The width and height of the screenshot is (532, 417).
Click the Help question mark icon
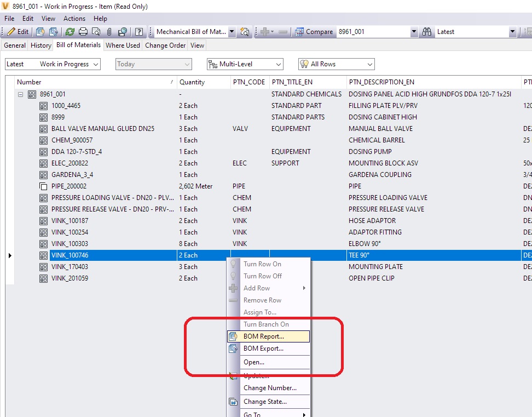point(138,32)
